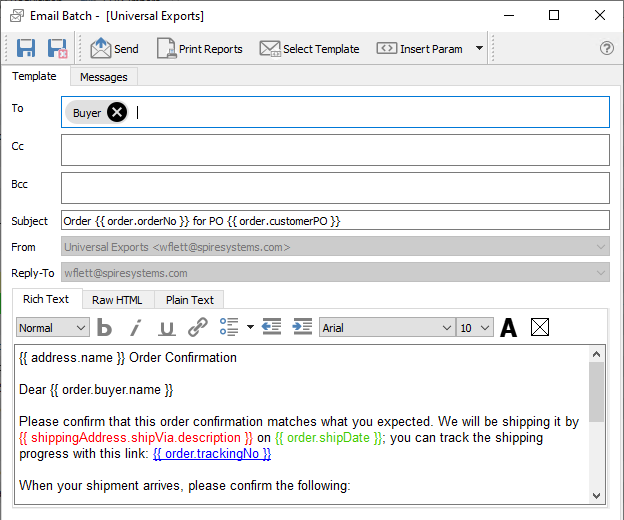Click the crossed-box background color icon
This screenshot has height=520, width=624.
[x=540, y=327]
